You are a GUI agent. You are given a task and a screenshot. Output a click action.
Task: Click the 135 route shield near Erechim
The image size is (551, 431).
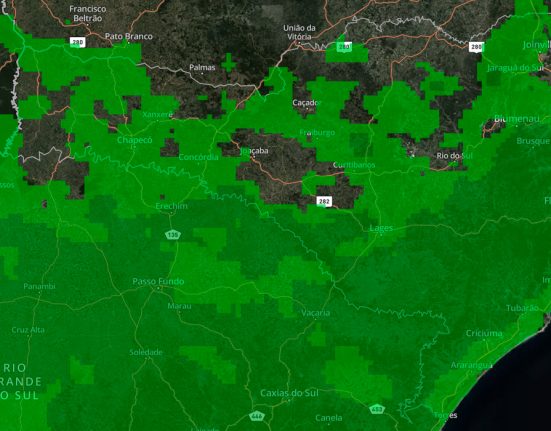pyautogui.click(x=173, y=235)
